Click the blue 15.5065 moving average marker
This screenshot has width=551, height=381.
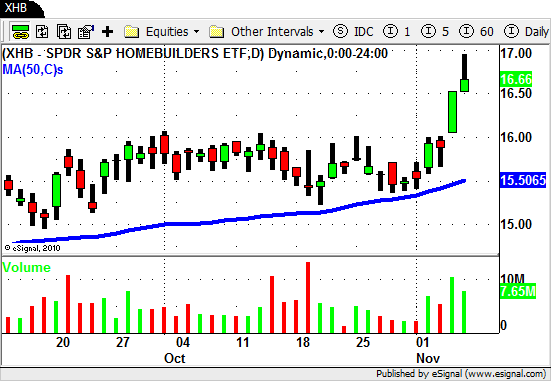click(x=523, y=180)
